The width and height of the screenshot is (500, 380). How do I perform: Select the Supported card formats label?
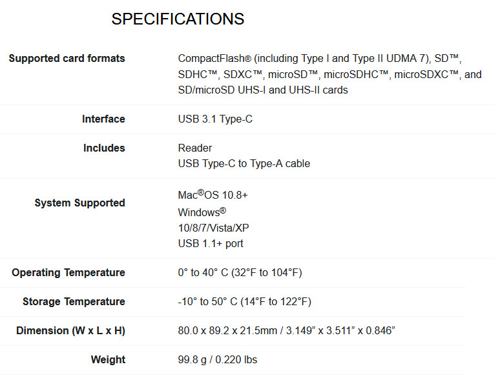(x=67, y=58)
